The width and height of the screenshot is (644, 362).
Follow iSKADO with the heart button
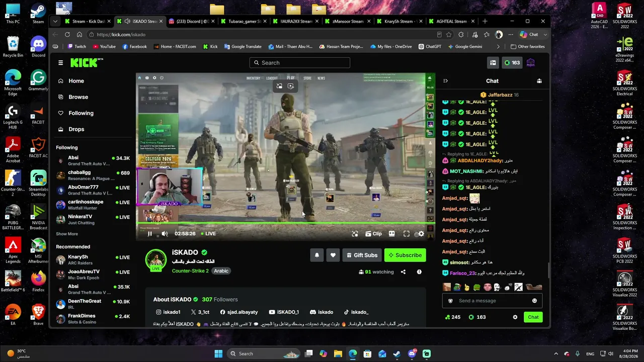pos(333,255)
